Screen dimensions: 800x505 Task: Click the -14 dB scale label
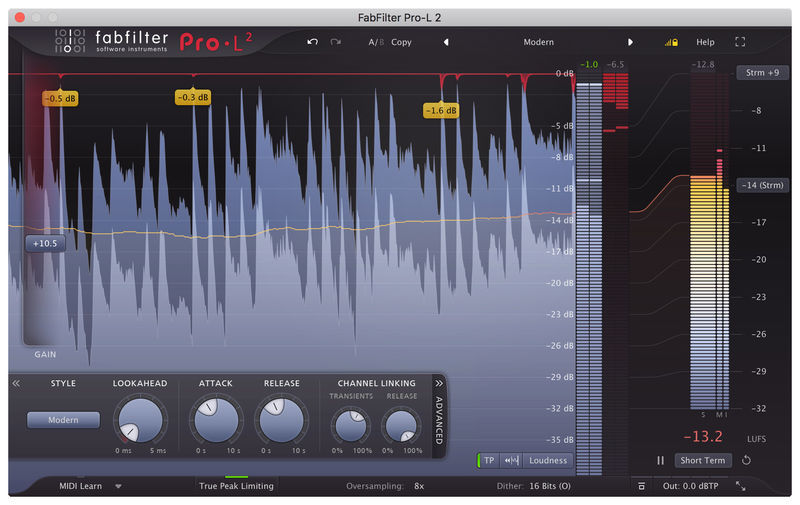pyautogui.click(x=560, y=220)
